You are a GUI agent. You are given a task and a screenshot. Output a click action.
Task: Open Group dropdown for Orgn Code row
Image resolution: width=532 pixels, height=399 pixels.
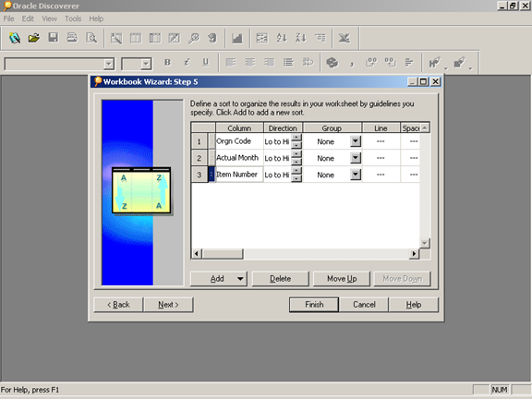[356, 141]
